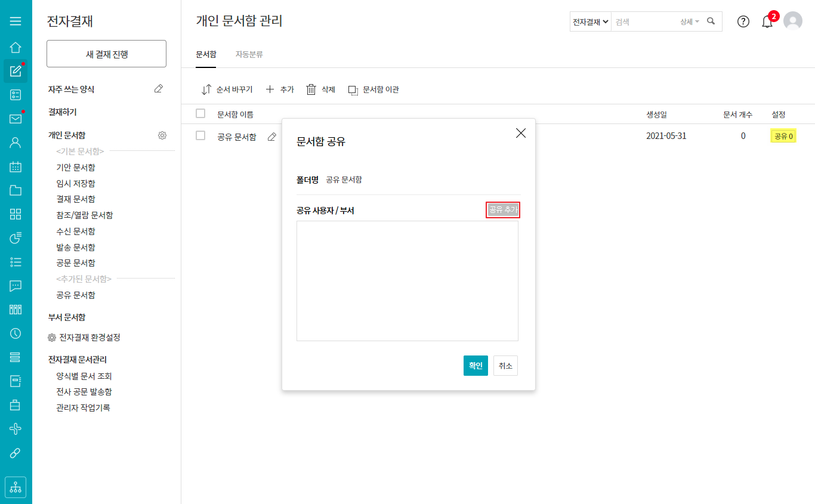Expand the 상세 search options

(x=689, y=21)
